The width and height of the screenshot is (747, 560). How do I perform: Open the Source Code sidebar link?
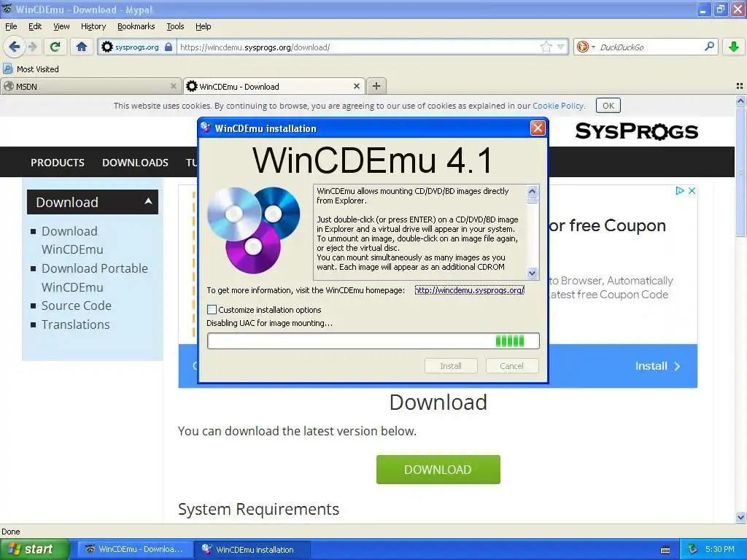(x=76, y=306)
